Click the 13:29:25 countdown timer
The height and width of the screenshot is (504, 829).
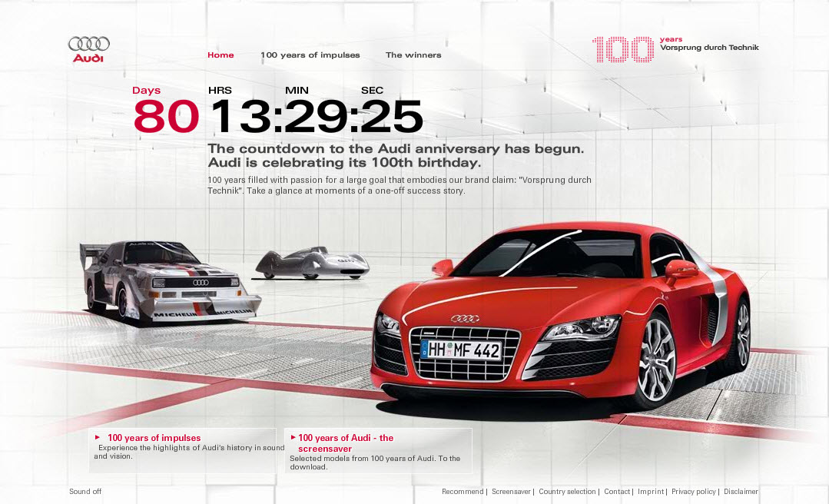coord(317,117)
